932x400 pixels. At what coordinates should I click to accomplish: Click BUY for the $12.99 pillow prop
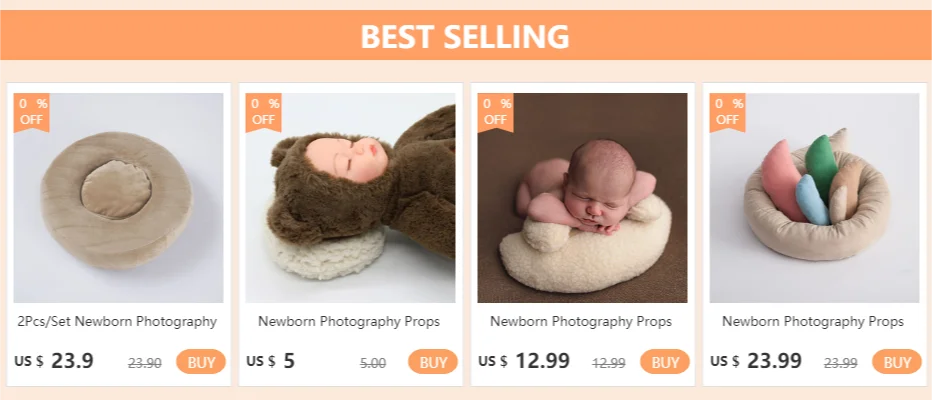pos(665,362)
